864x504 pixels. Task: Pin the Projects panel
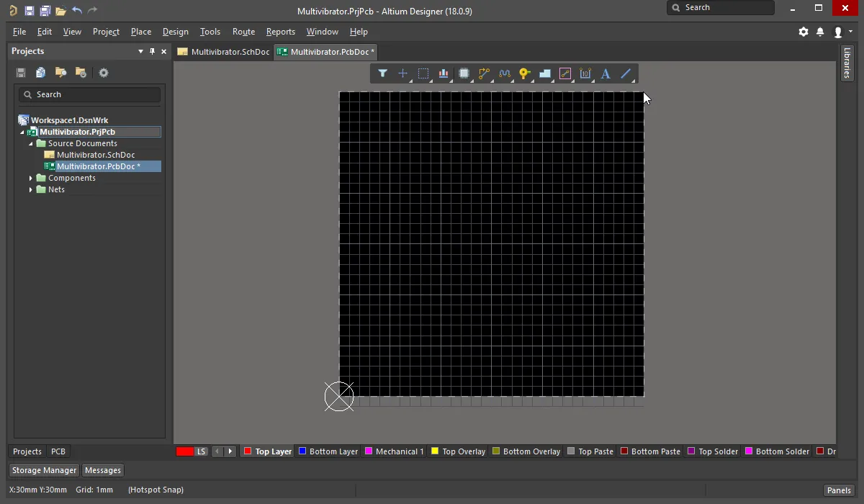[152, 51]
